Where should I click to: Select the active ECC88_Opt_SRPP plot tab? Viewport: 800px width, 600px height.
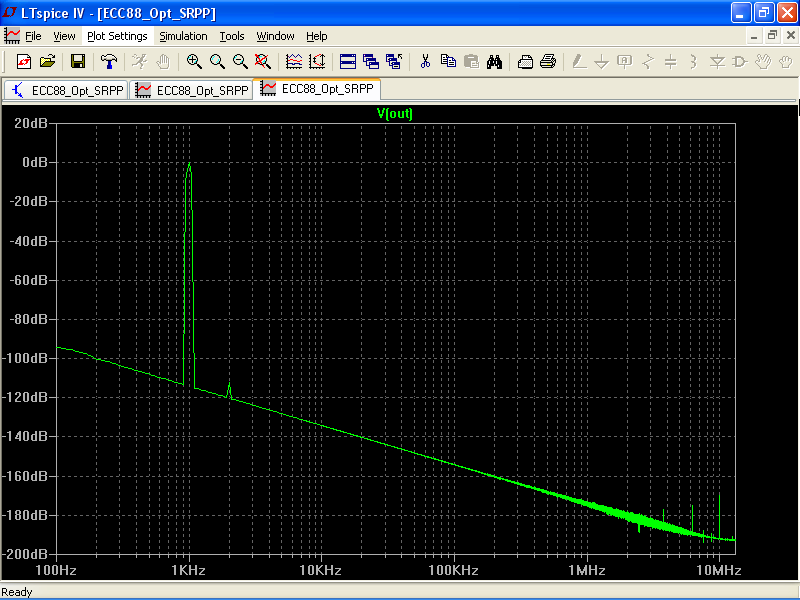(x=317, y=89)
